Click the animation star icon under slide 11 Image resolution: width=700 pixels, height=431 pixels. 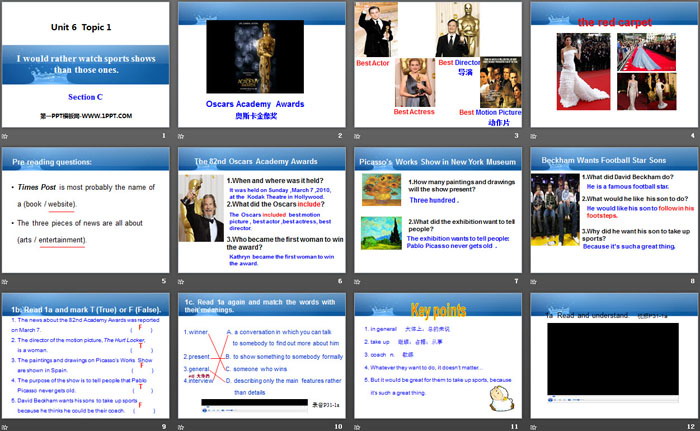pos(357,427)
